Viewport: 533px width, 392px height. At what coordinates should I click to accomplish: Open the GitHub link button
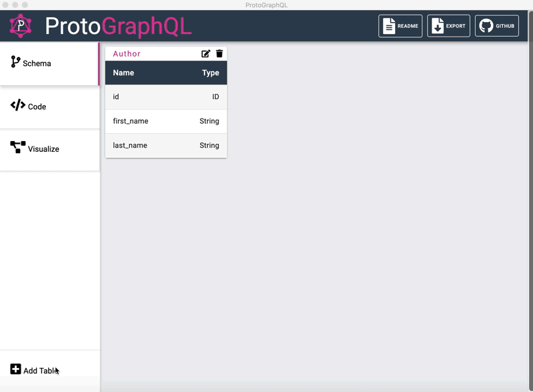496,26
